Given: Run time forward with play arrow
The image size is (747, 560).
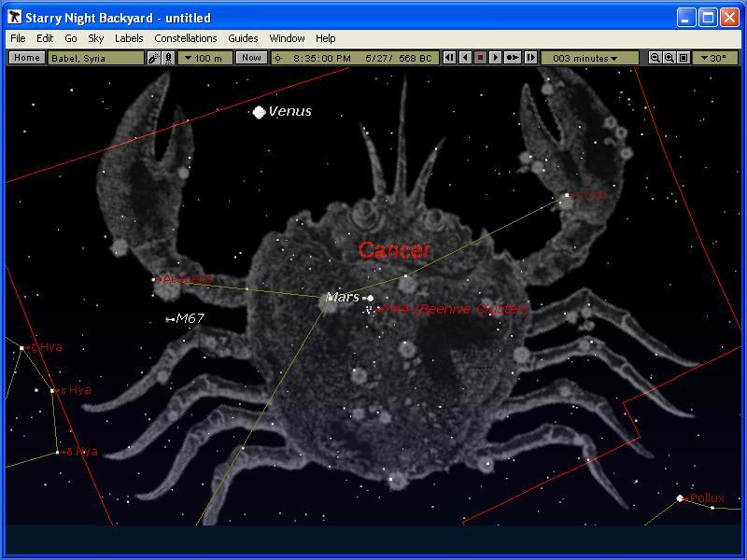Looking at the screenshot, I should (x=496, y=58).
